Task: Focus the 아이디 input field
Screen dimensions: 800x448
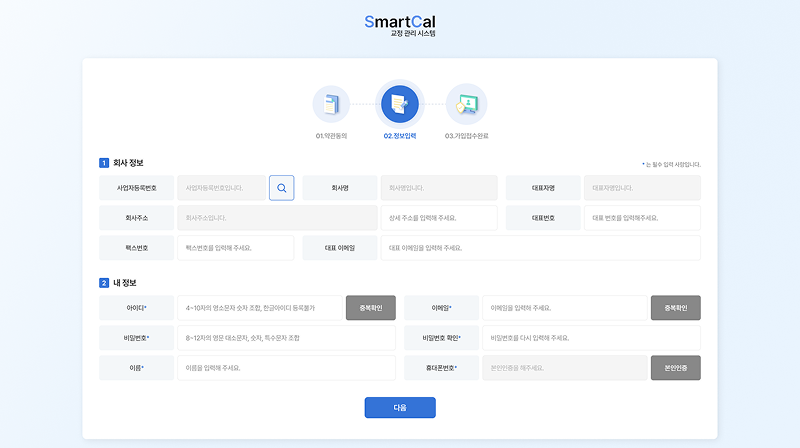Action: [260, 308]
